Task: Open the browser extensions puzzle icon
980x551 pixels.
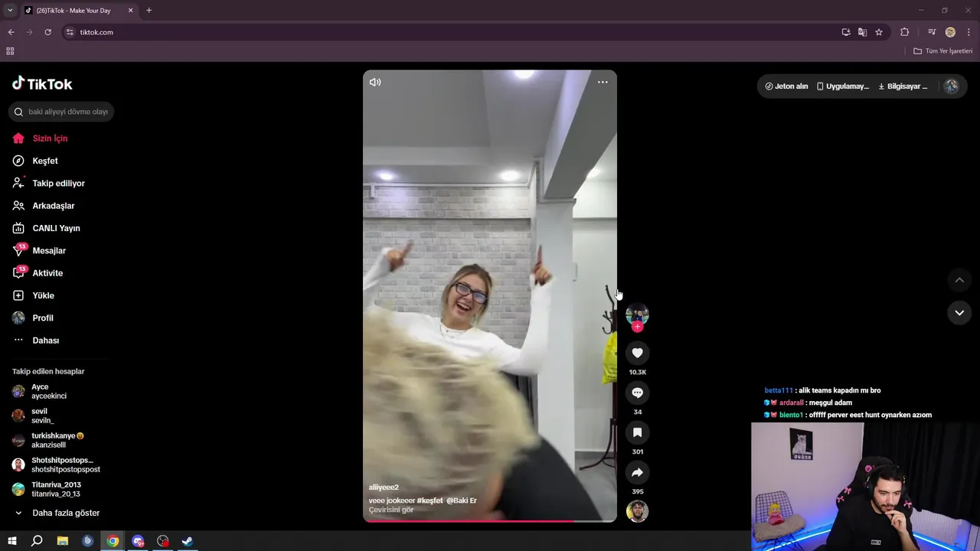Action: (x=904, y=32)
